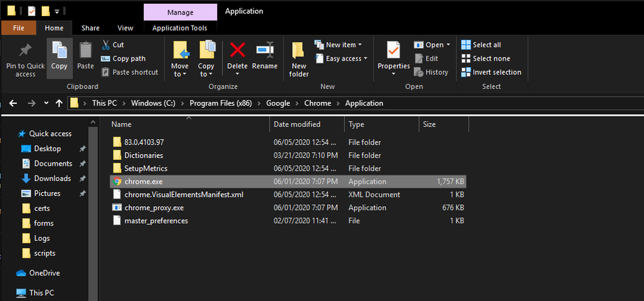Expand breadcrumb chevron after Program Files (x86)
This screenshot has height=301, width=644.
[x=259, y=104]
